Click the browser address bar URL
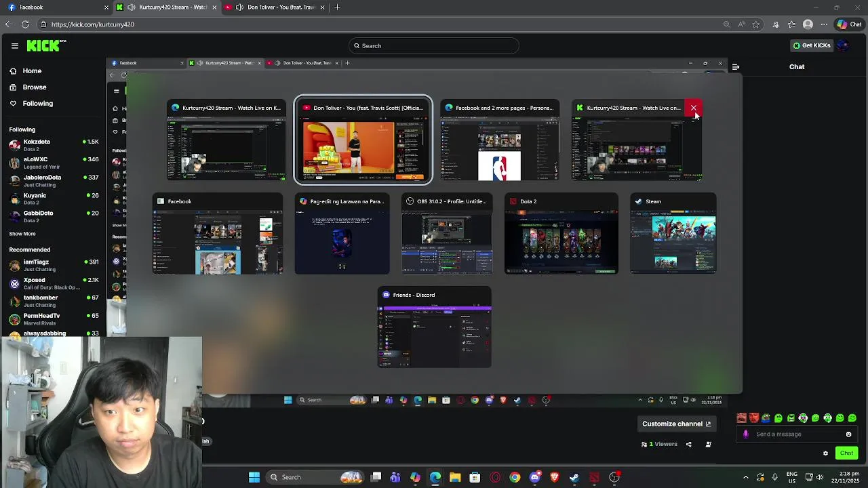Viewport: 868px width, 488px height. (93, 24)
